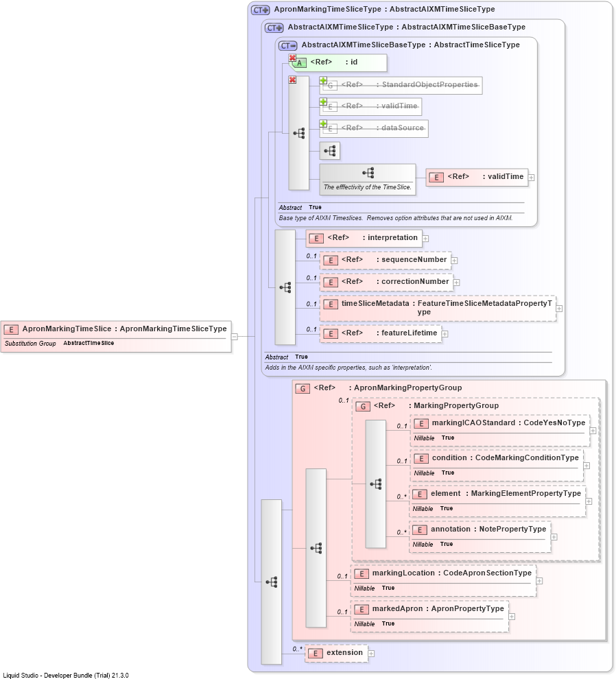Collapse the ApronMarkingTimeSlice root node
The height and width of the screenshot is (679, 616).
[x=235, y=337]
